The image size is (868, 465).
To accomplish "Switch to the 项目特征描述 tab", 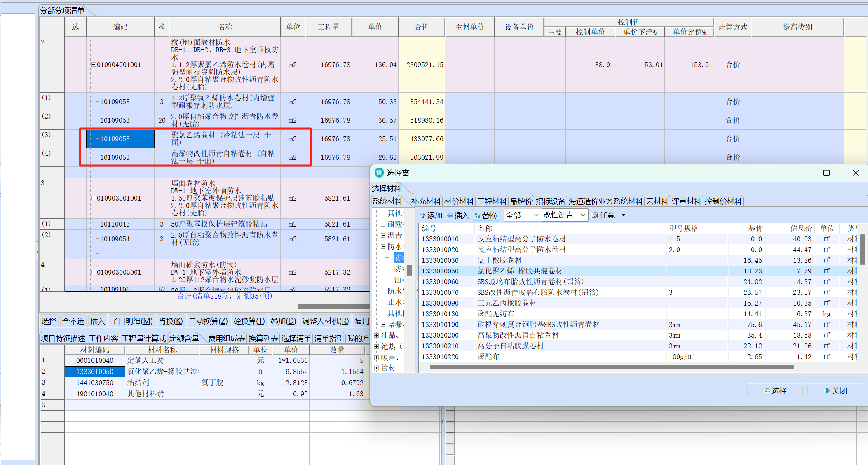I will click(x=63, y=339).
